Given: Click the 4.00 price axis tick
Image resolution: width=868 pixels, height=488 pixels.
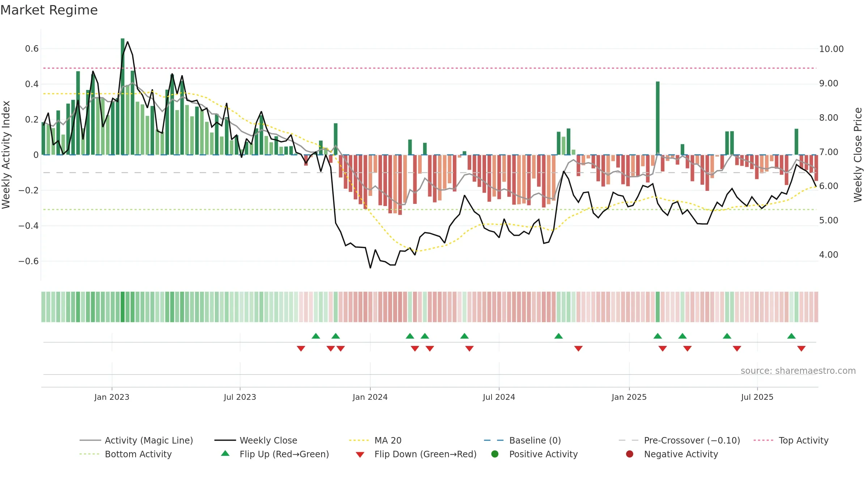Looking at the screenshot, I should click(x=829, y=255).
